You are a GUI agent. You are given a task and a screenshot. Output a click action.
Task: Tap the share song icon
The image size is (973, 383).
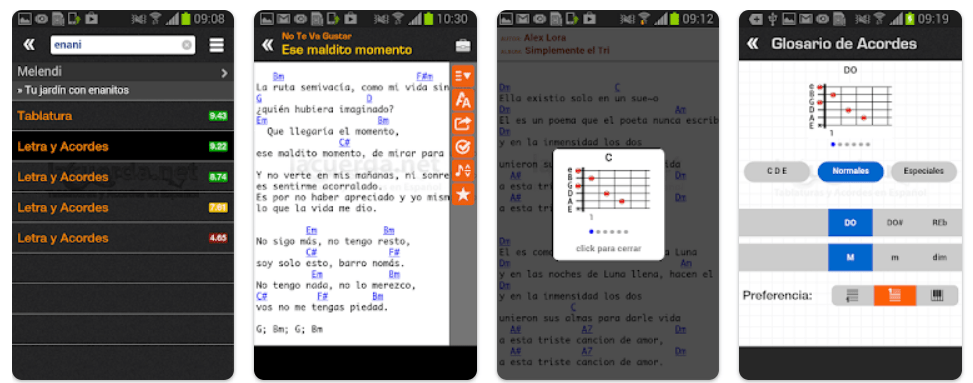pyautogui.click(x=462, y=123)
